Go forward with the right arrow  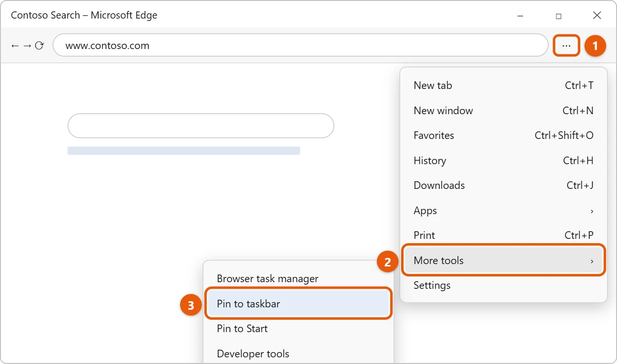[x=27, y=46]
